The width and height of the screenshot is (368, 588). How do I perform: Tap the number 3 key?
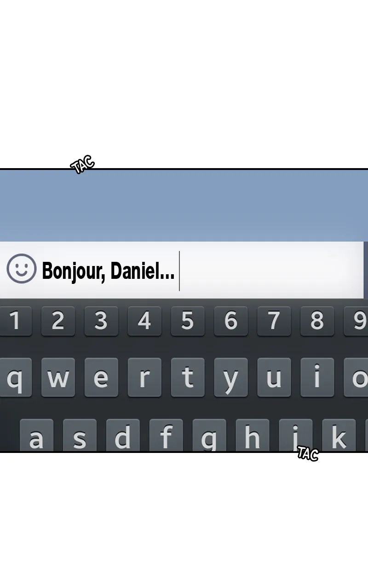coord(101,321)
